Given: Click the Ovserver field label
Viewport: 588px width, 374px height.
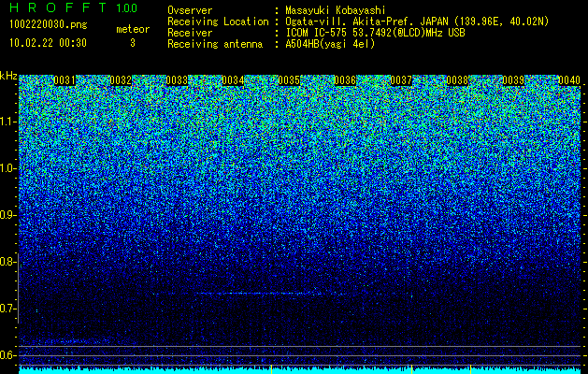Looking at the screenshot, I should [x=190, y=11].
